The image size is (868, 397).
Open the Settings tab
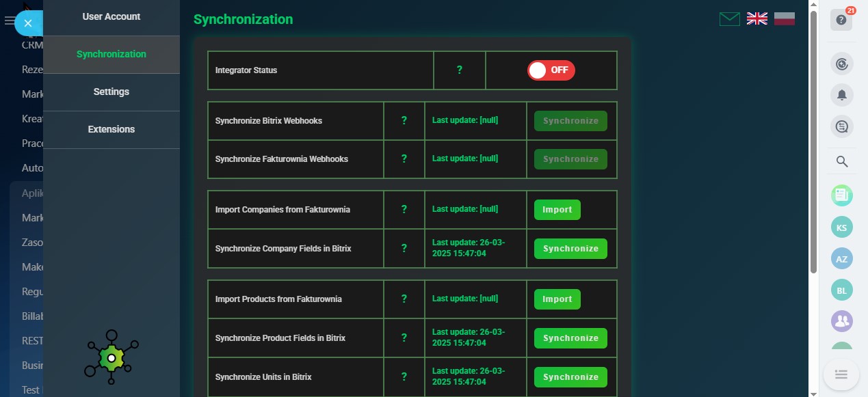click(x=111, y=92)
